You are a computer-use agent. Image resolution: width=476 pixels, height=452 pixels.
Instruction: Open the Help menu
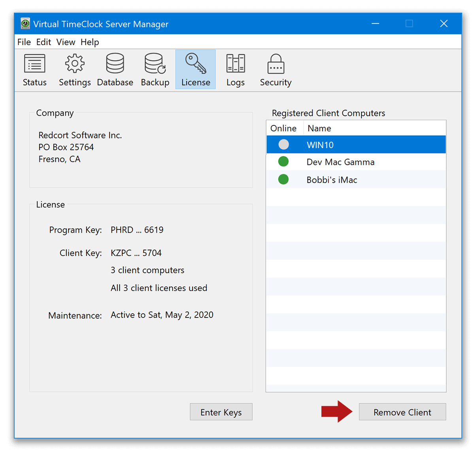[89, 42]
